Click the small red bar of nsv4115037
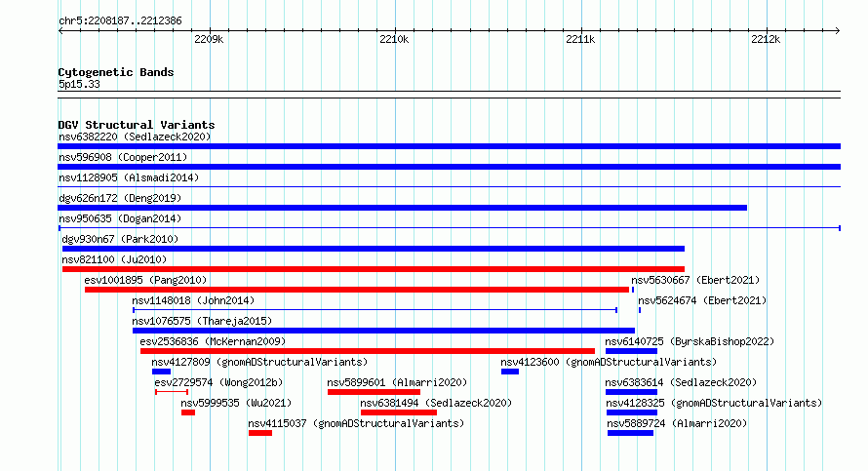 click(x=260, y=433)
